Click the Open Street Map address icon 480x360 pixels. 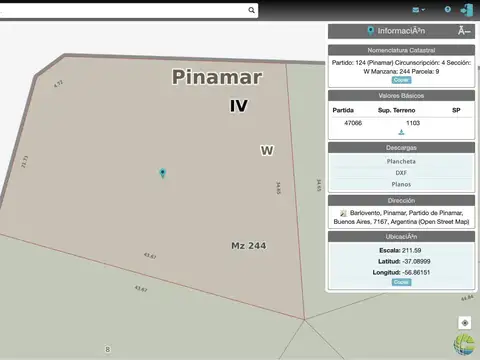(343, 213)
